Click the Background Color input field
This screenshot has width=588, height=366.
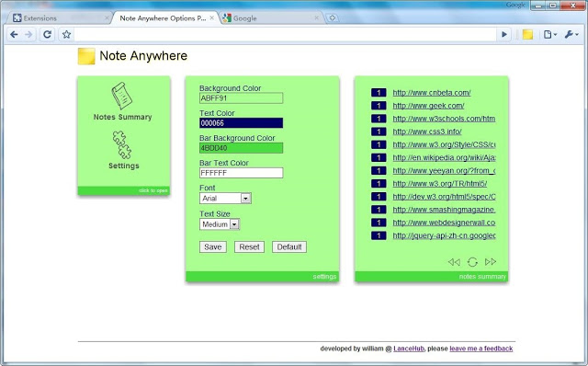pos(241,98)
